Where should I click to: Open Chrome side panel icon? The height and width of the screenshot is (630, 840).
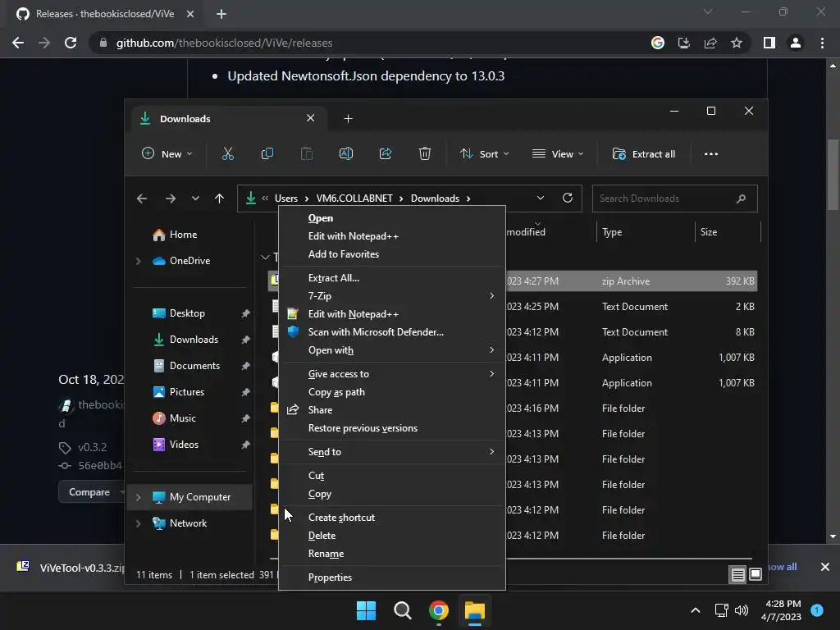769,43
